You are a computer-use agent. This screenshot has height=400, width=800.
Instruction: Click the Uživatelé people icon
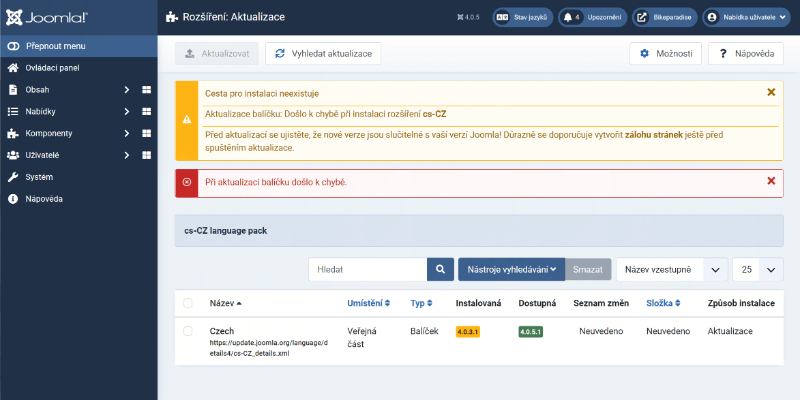13,155
